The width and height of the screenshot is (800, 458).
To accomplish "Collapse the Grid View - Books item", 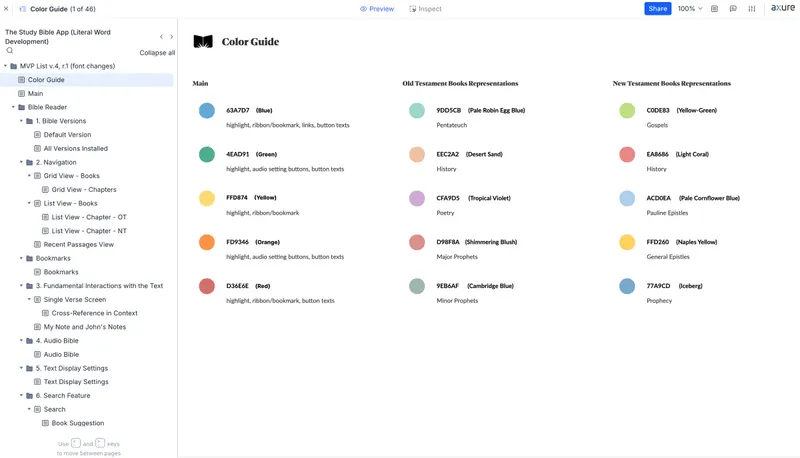I will coord(29,175).
